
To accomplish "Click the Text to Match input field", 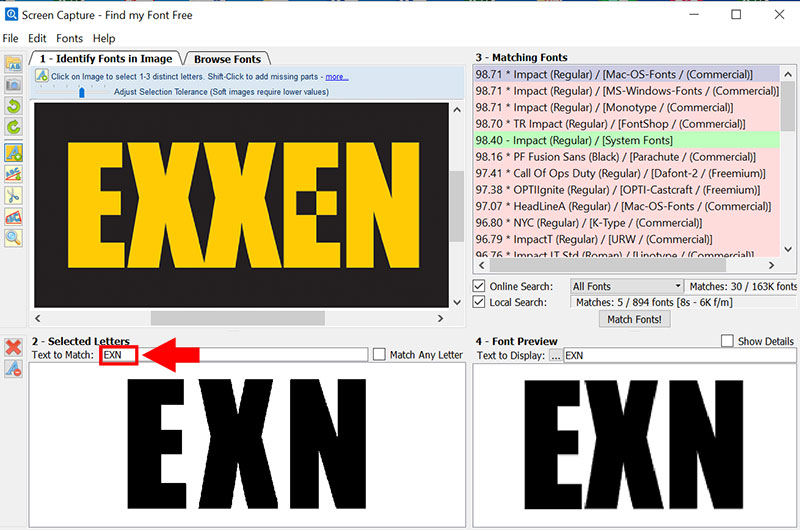I will coord(234,355).
